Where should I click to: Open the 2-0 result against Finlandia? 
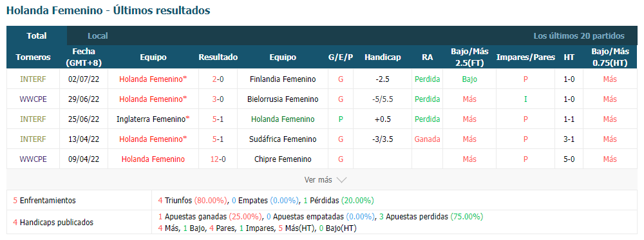point(218,79)
